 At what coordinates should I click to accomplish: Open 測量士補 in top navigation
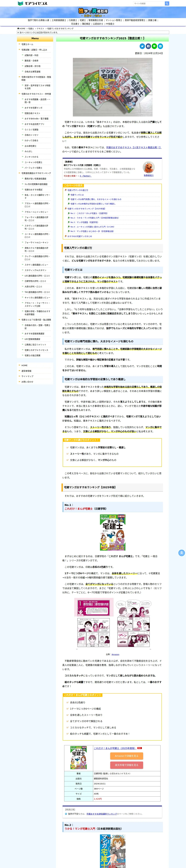point(152,20)
